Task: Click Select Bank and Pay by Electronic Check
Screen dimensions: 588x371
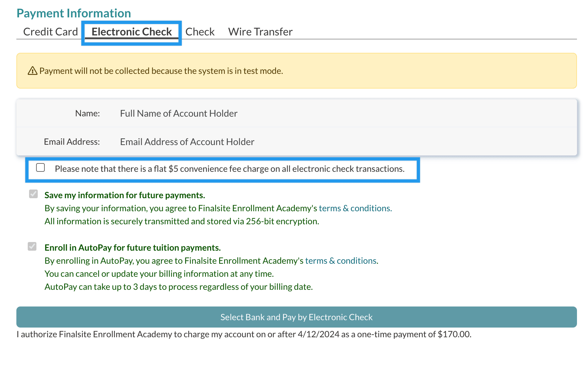Action: [x=297, y=317]
